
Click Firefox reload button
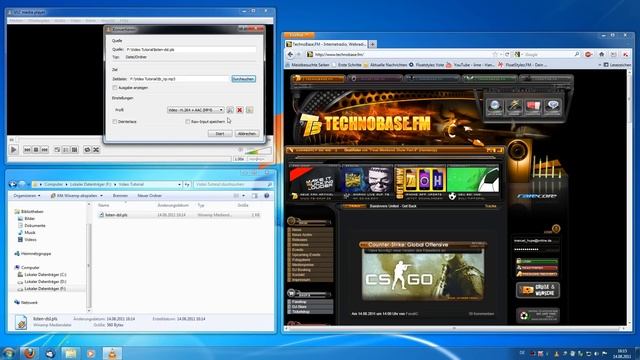coord(507,54)
